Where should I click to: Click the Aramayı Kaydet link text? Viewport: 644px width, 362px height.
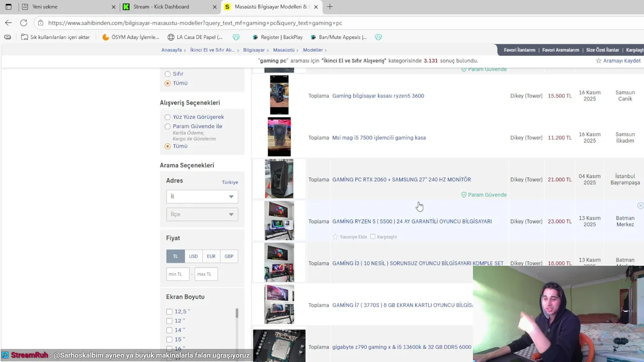[x=622, y=61]
